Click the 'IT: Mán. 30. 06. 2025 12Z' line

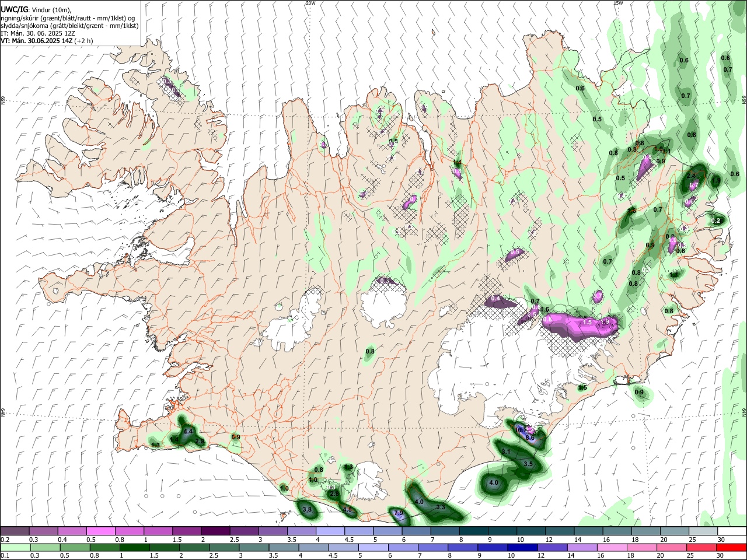pos(37,33)
